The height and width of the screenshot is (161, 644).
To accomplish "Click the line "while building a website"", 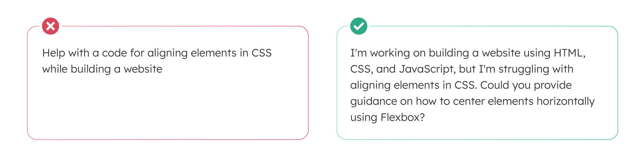I will 102,69.
